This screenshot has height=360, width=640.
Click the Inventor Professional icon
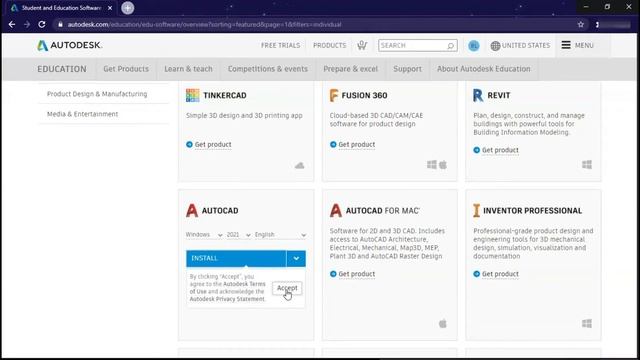476,211
